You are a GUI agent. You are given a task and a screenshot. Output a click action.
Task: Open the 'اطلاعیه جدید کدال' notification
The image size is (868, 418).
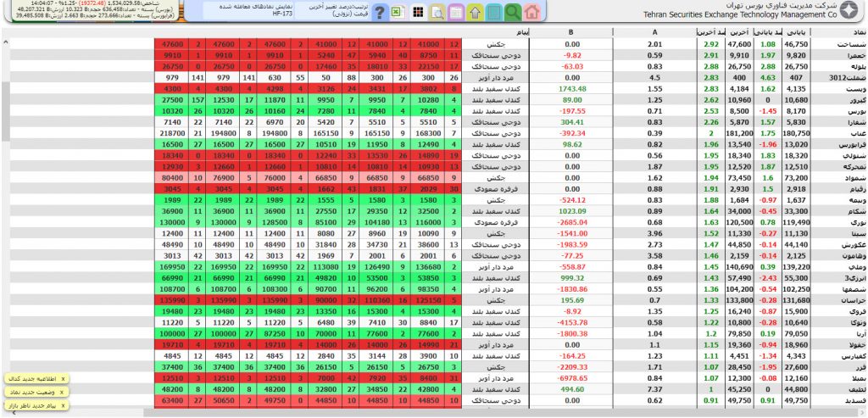pyautogui.click(x=34, y=379)
